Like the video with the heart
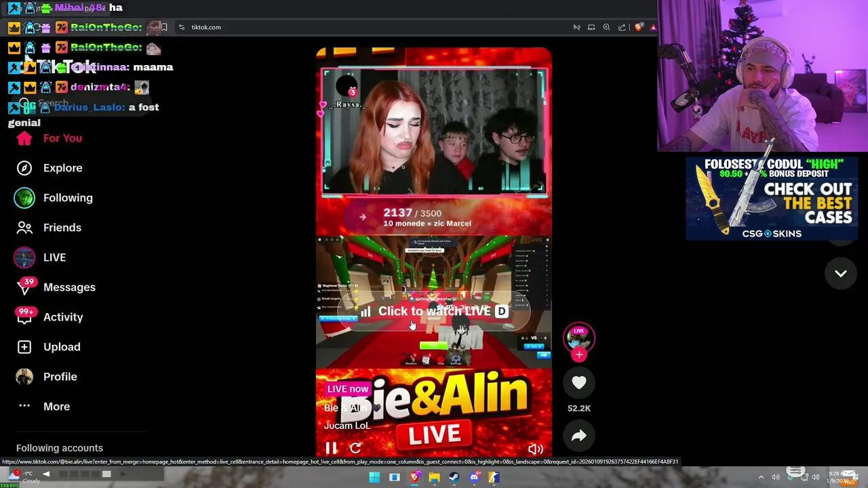The height and width of the screenshot is (488, 868). pyautogui.click(x=578, y=383)
